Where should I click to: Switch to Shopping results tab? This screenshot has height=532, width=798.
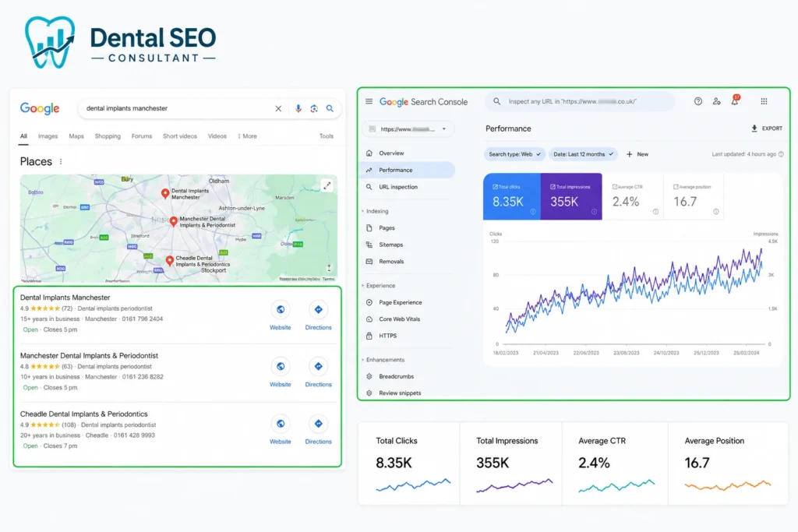point(108,136)
